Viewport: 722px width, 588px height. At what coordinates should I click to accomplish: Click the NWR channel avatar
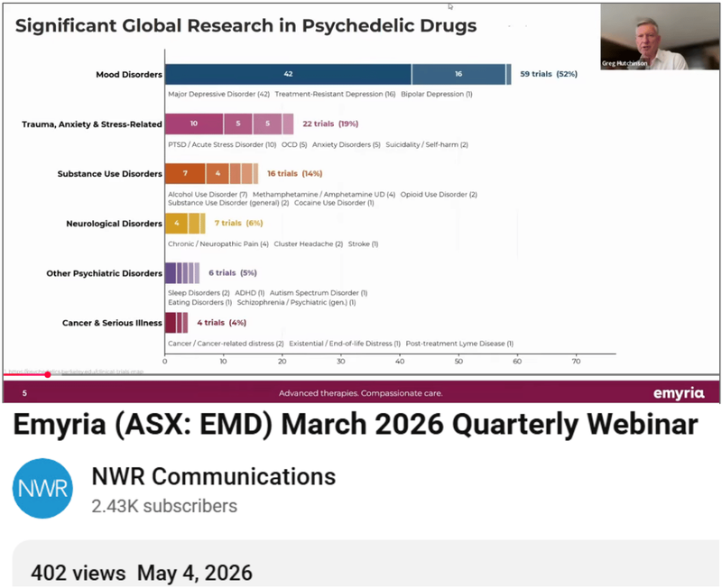click(42, 488)
